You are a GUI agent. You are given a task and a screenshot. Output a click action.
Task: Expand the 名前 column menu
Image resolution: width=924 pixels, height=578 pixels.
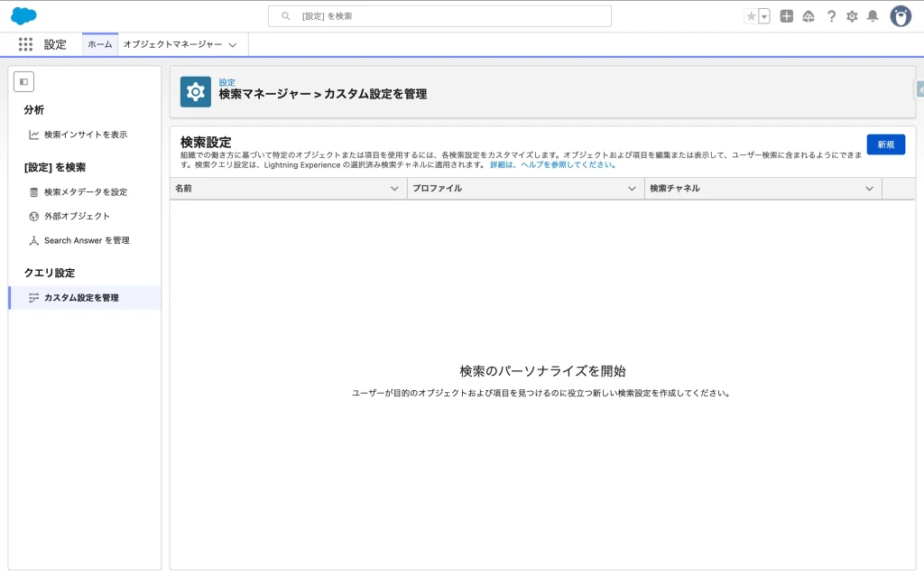394,189
